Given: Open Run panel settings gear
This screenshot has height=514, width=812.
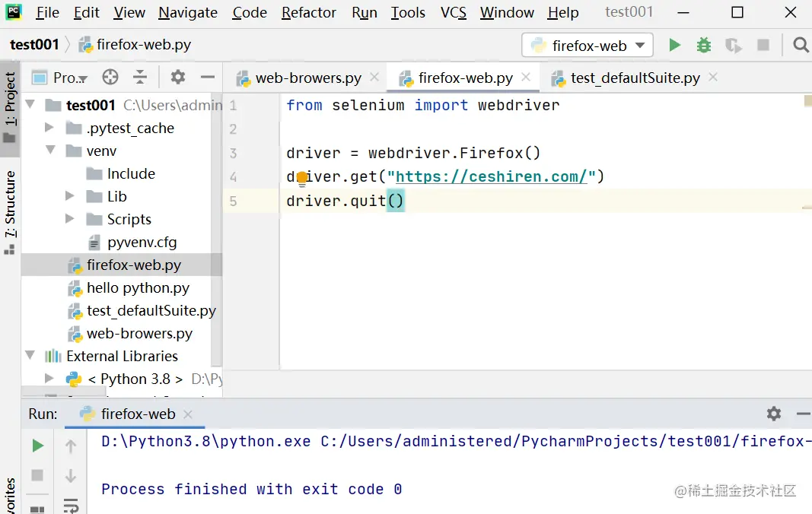Looking at the screenshot, I should coord(774,414).
